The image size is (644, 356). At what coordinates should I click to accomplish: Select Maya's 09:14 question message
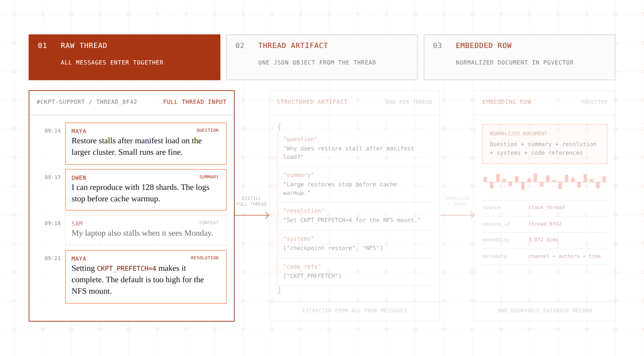point(146,144)
